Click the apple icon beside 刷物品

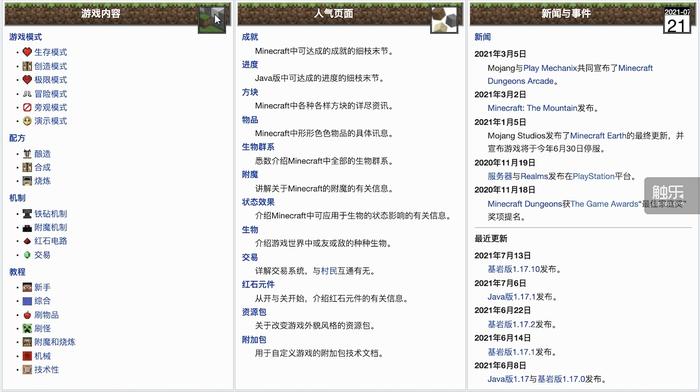point(27,315)
